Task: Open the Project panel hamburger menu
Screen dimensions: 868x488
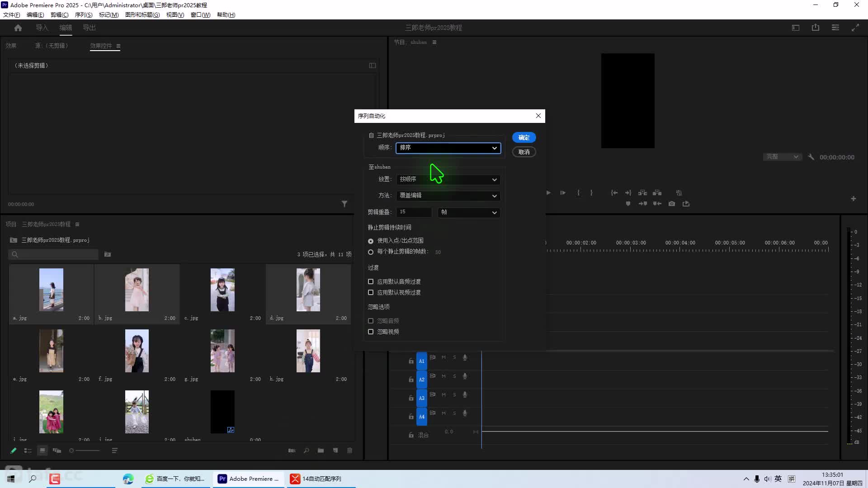Action: click(x=77, y=225)
